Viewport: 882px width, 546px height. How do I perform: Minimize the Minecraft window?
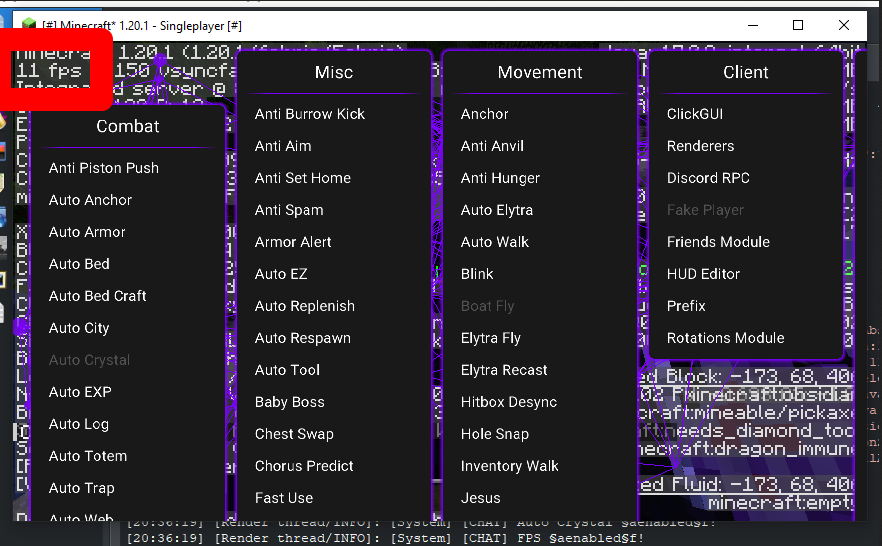click(x=753, y=25)
